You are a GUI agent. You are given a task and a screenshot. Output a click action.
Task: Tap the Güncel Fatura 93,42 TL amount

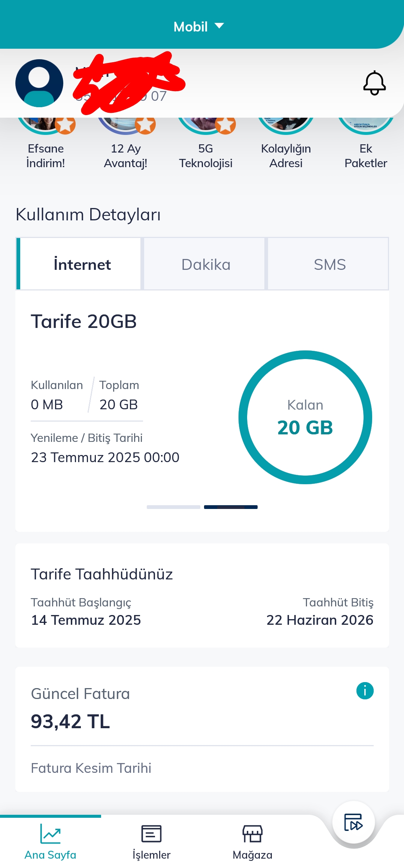click(x=70, y=721)
